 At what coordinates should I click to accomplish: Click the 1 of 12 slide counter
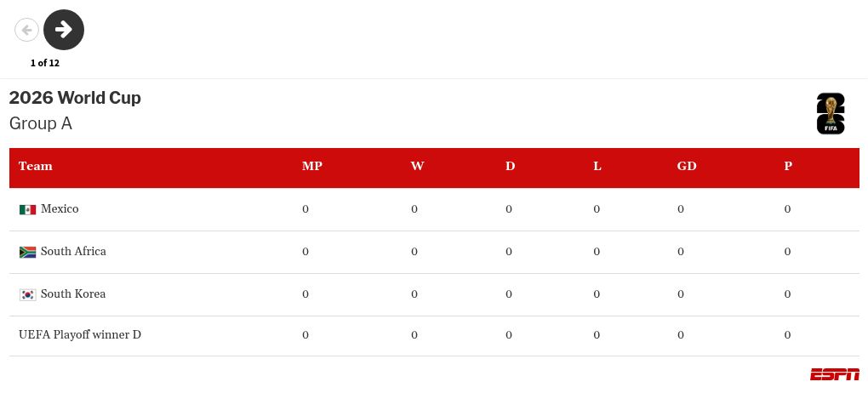(45, 63)
